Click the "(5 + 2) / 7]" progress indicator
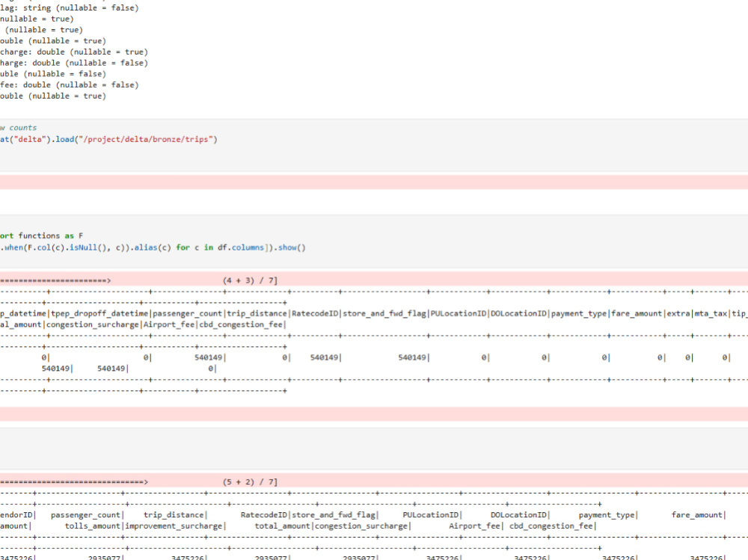748x560 pixels. pyautogui.click(x=250, y=481)
